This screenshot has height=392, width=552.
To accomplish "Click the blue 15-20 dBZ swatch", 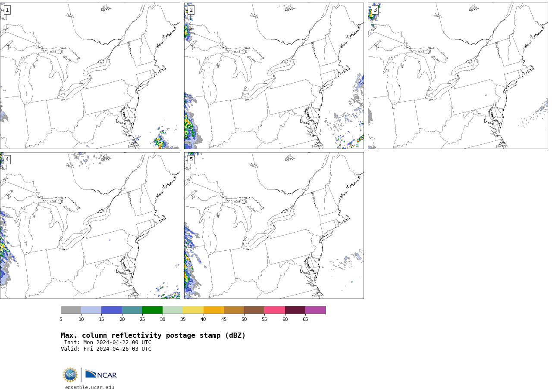I will 112,310.
